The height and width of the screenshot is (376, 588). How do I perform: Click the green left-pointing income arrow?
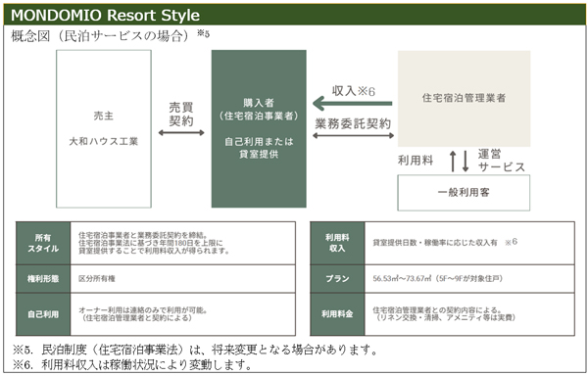coord(352,104)
